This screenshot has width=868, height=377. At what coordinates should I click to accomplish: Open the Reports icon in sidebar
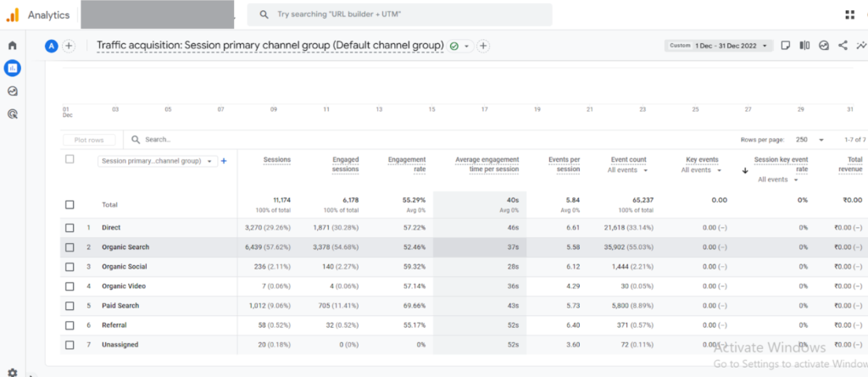pos(13,68)
